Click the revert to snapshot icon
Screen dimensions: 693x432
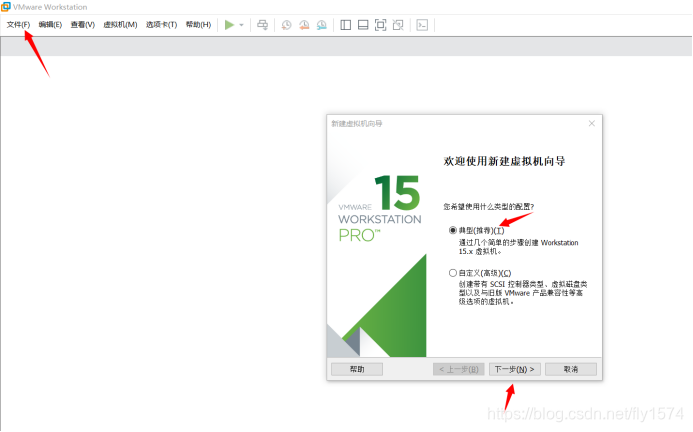[304, 25]
